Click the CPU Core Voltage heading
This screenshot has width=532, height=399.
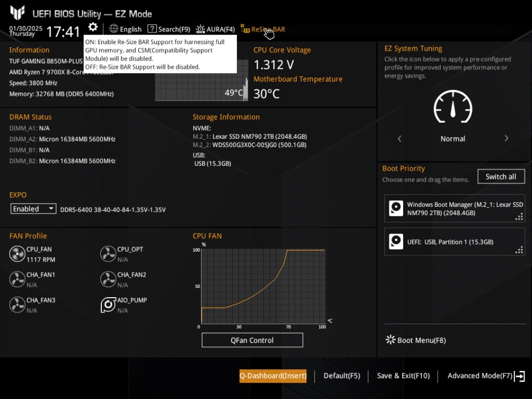[x=282, y=50]
